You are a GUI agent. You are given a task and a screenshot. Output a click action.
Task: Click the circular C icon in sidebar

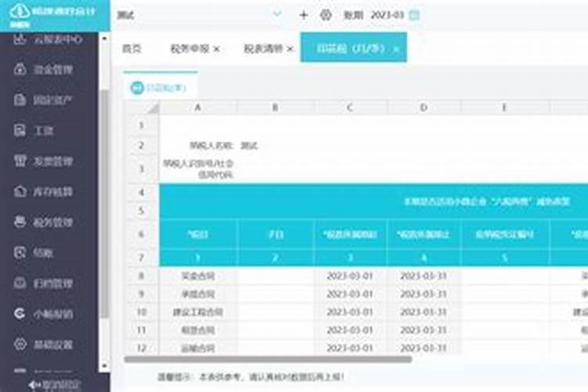(x=20, y=314)
